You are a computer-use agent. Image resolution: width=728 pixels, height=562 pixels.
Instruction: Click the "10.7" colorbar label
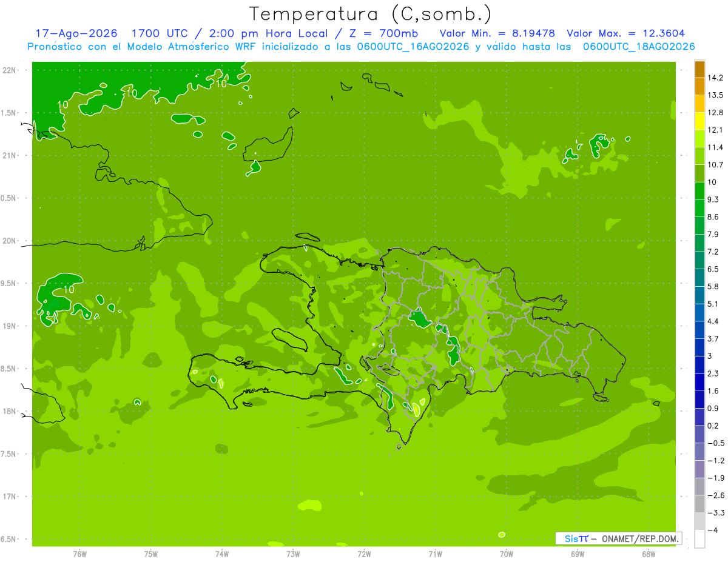716,165
